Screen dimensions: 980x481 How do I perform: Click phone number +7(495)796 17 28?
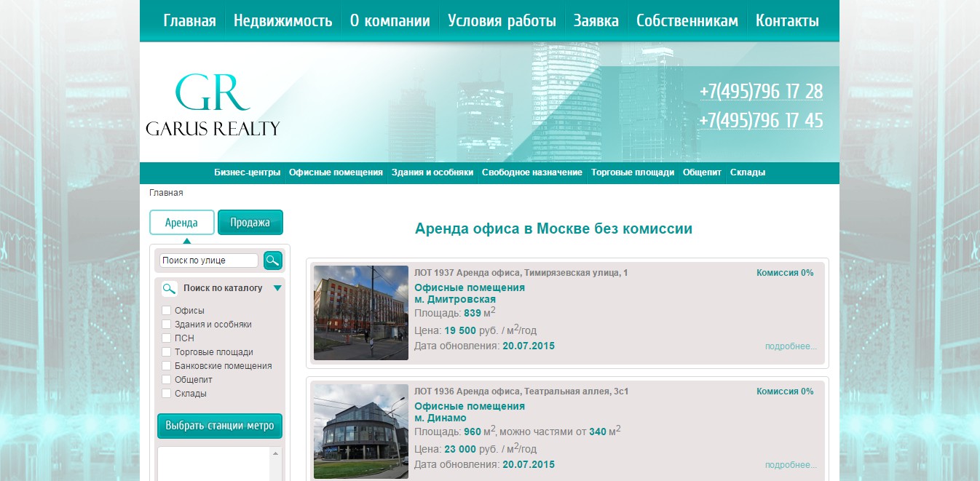coord(762,92)
